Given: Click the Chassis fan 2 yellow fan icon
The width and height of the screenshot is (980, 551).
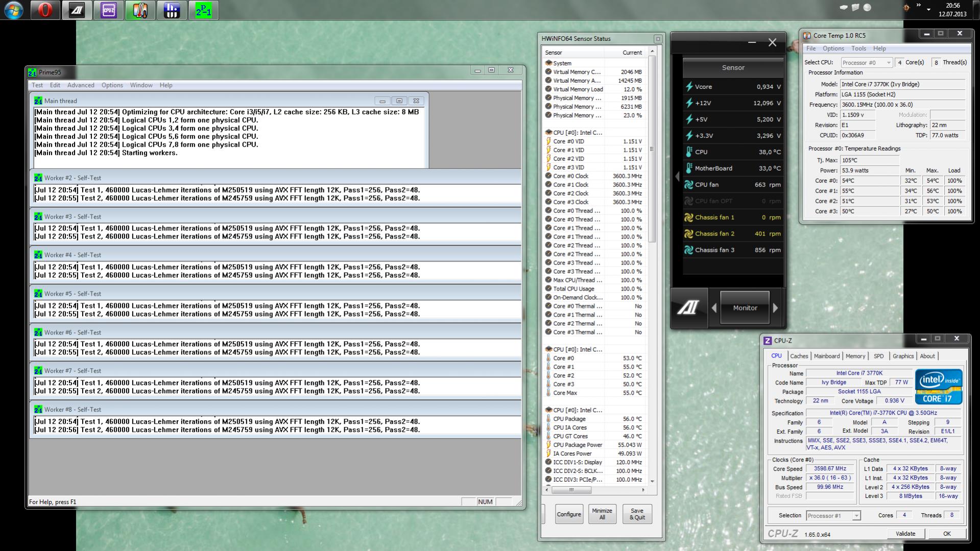Looking at the screenshot, I should [689, 234].
